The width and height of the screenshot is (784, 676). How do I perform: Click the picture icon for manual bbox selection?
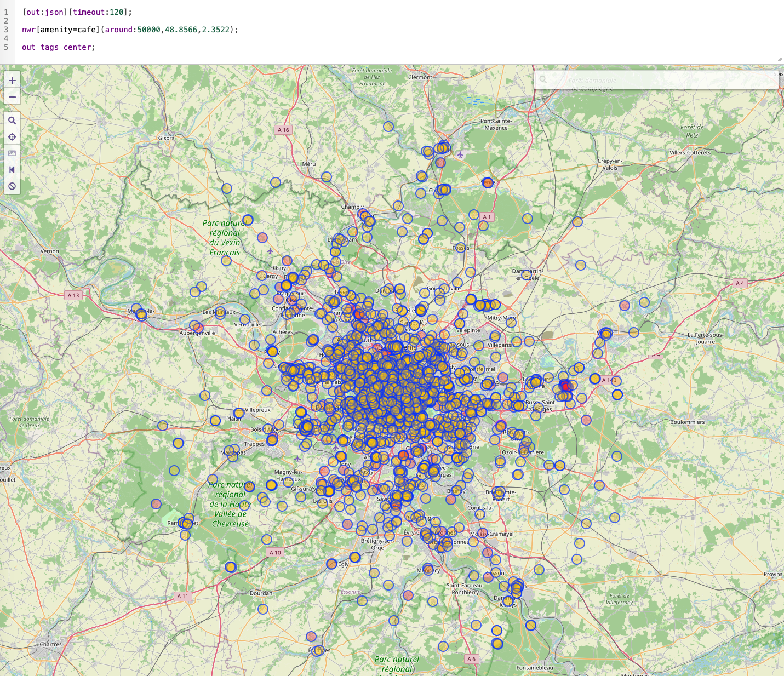coord(12,153)
